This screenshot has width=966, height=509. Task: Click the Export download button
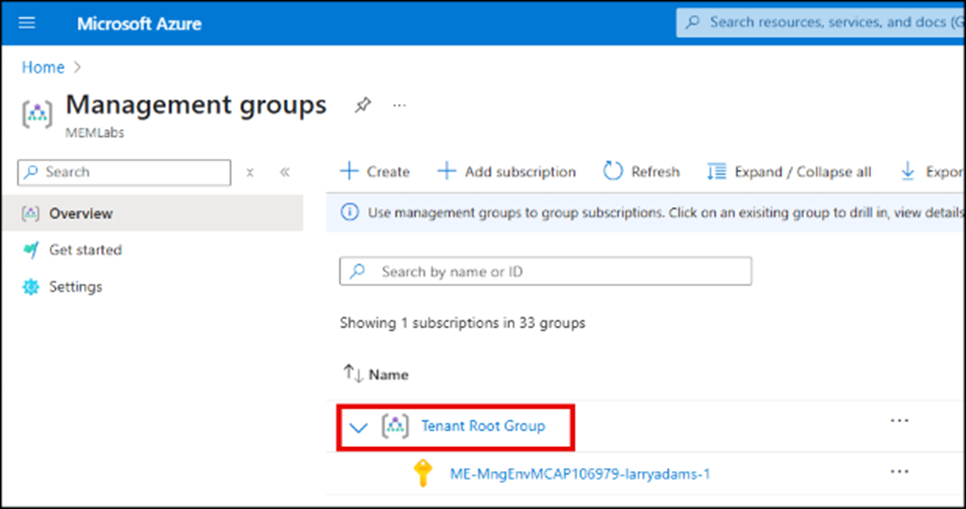point(932,171)
